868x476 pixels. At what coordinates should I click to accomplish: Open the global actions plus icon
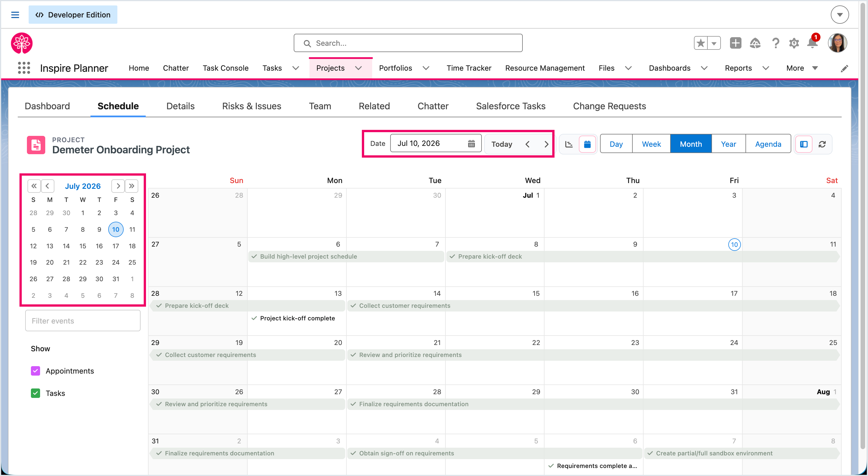pos(735,43)
